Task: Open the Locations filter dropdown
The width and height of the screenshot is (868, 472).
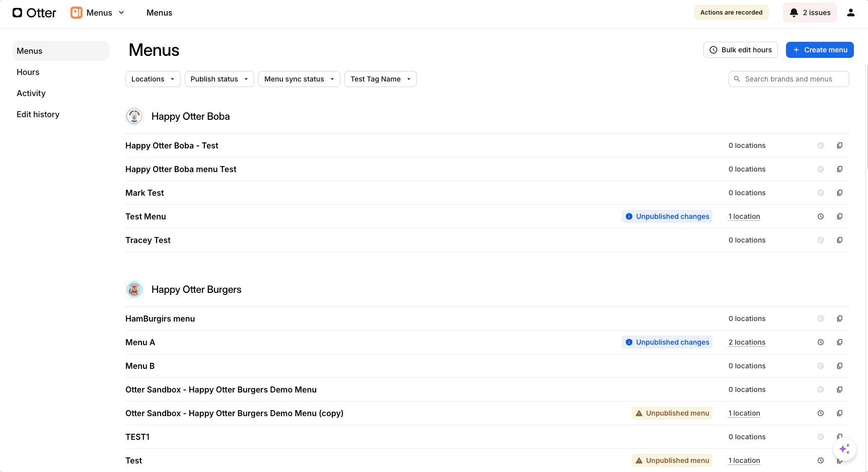Action: (153, 79)
